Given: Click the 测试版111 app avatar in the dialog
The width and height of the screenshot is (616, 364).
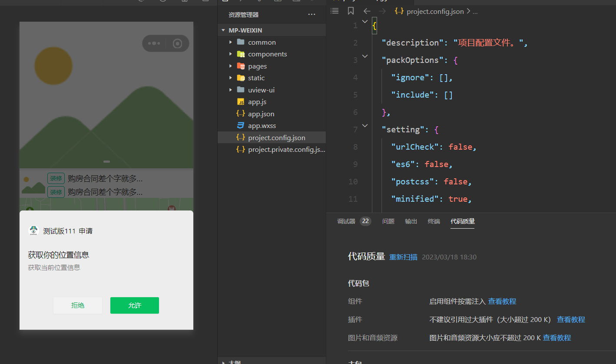Looking at the screenshot, I should pos(33,231).
